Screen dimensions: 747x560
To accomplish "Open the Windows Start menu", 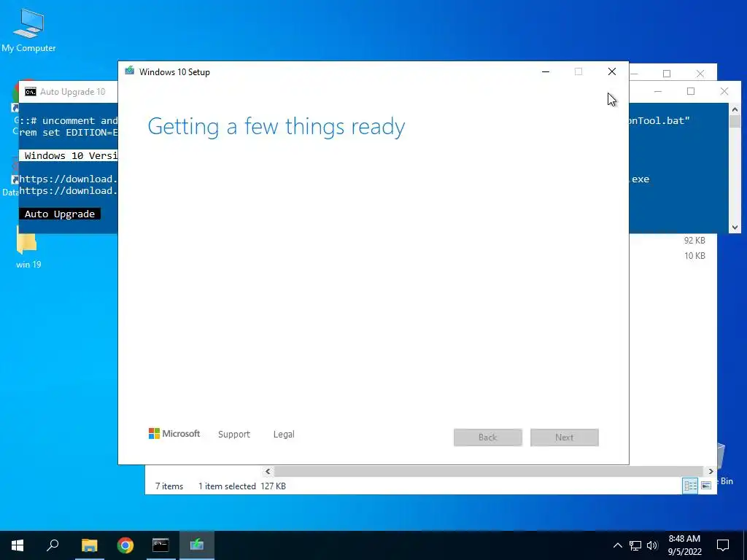I will click(18, 545).
